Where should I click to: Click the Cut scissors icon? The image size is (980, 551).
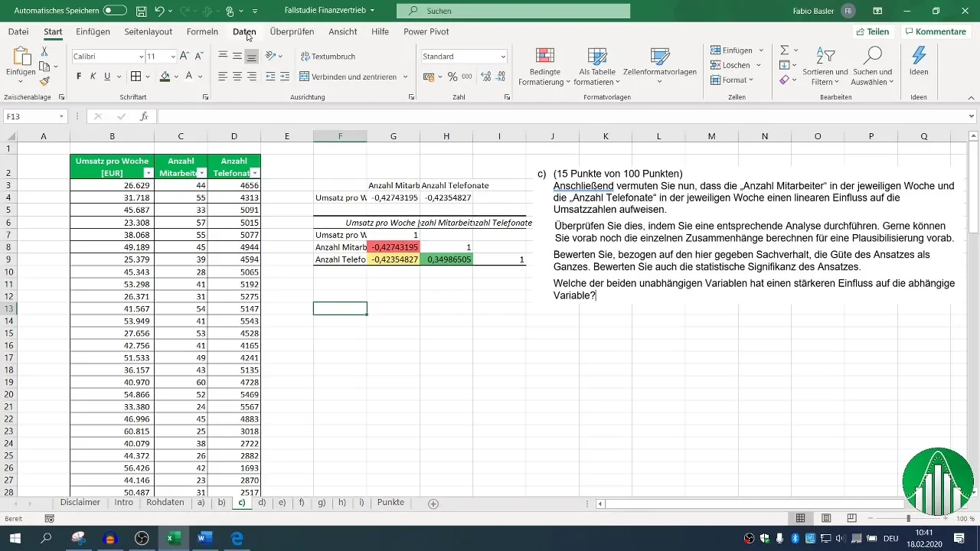pos(44,51)
